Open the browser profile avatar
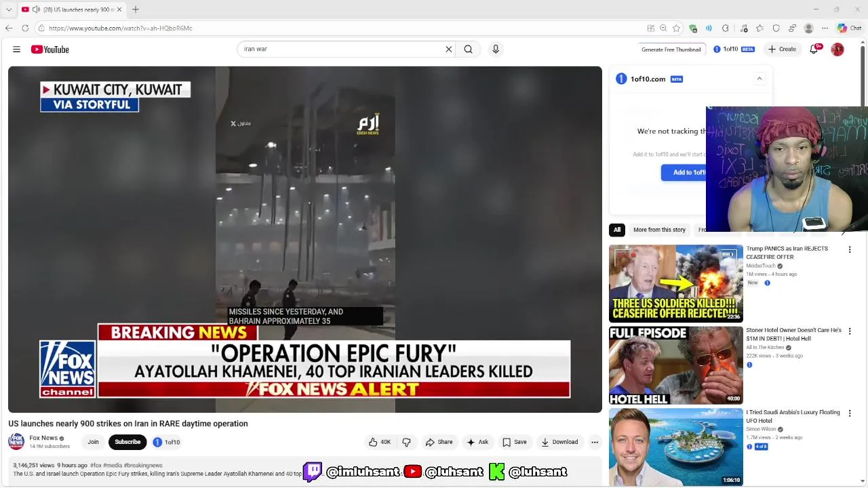Viewport: 868px width, 488px height. coord(808,28)
